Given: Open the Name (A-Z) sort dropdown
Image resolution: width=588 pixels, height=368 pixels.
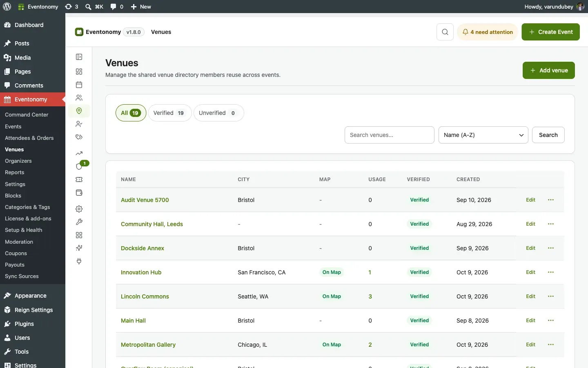Looking at the screenshot, I should [483, 135].
